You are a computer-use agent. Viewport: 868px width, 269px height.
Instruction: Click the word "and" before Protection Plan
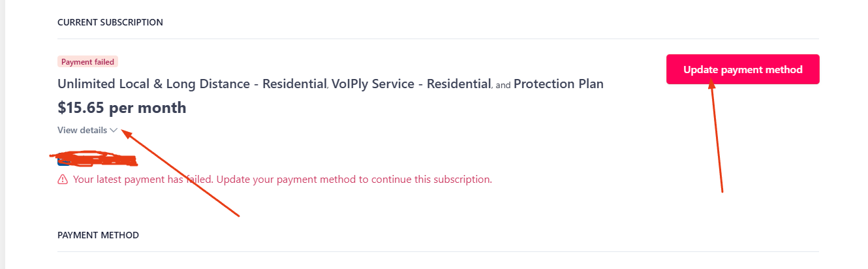click(503, 86)
